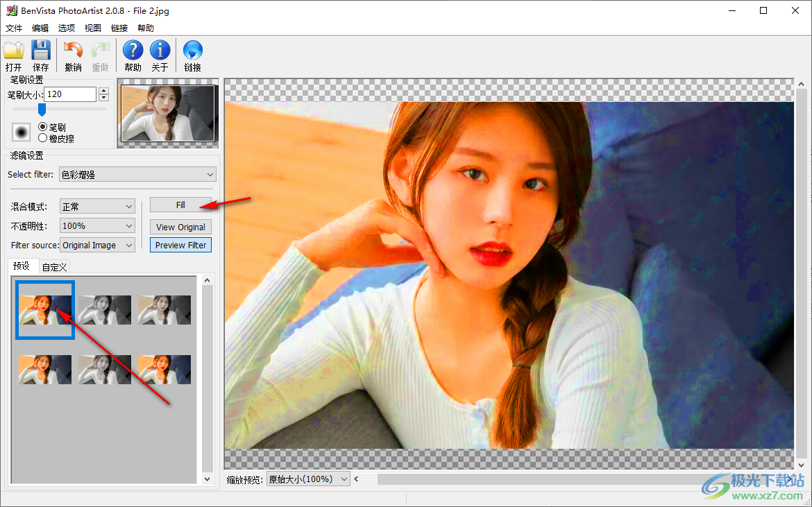Open the 缩放预览 zoom level dropdown
This screenshot has height=507, width=812.
coord(308,479)
